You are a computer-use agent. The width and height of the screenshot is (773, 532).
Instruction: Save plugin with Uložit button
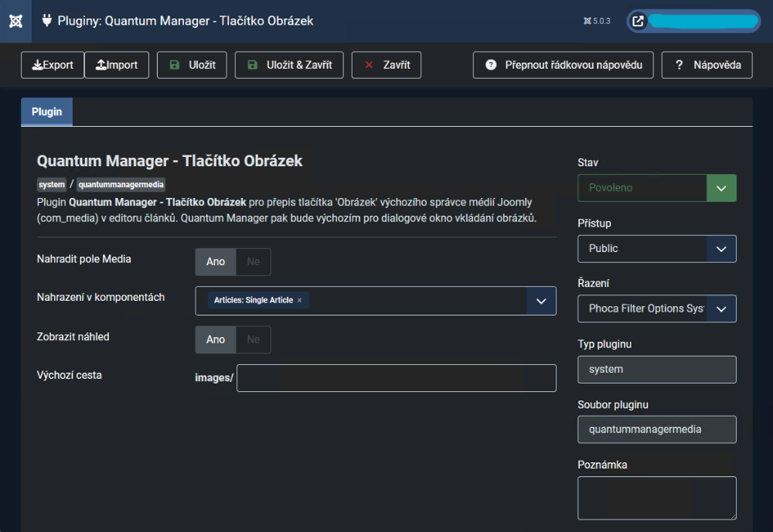click(x=192, y=65)
